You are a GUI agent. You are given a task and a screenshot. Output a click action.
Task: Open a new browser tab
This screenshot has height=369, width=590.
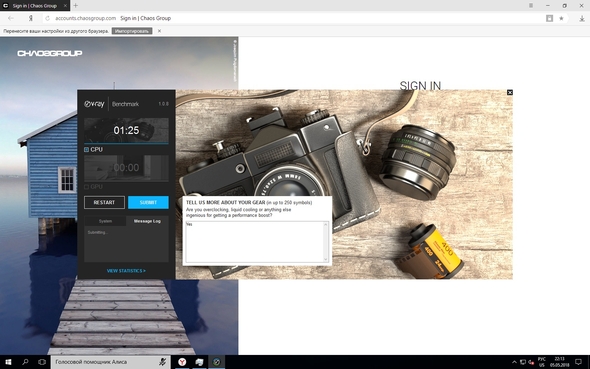click(x=76, y=6)
